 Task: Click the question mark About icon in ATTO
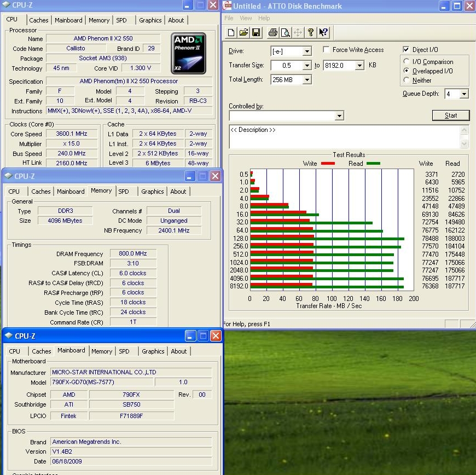[x=311, y=32]
